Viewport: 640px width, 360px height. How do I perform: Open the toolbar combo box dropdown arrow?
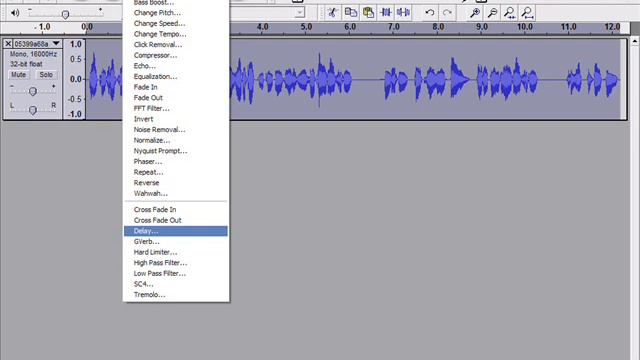point(300,13)
